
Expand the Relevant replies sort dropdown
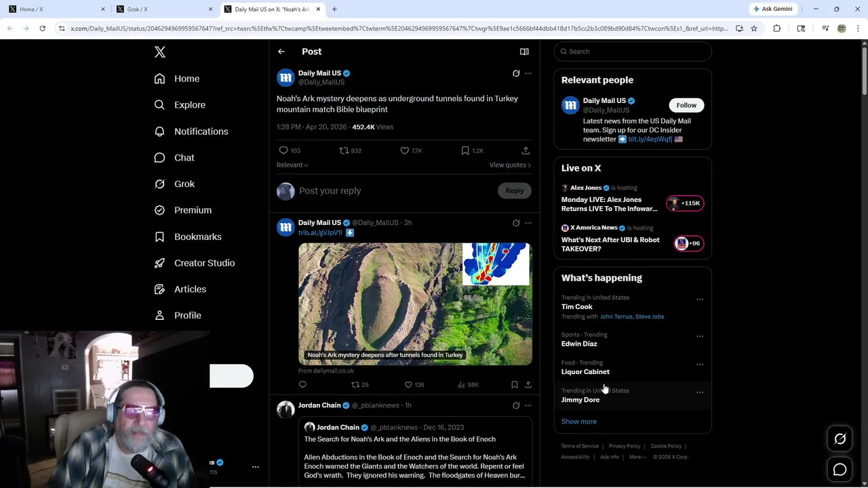pos(292,165)
